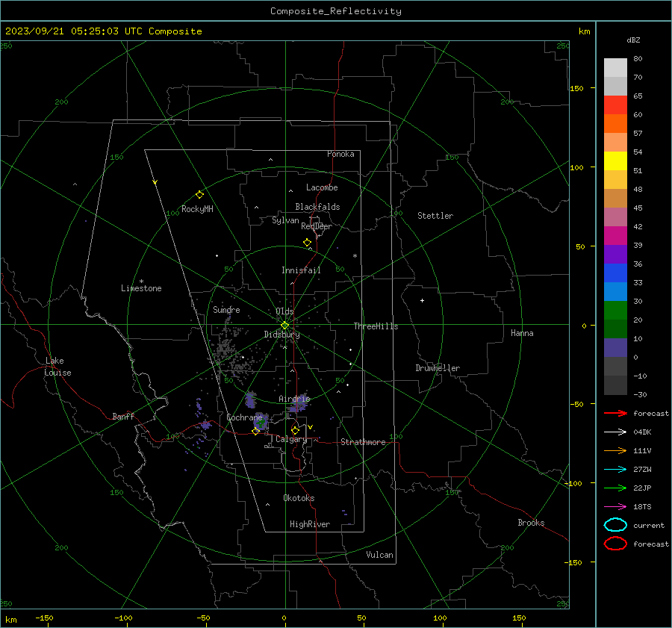Pick the purple swatch in dBZ legend
Image resolution: width=672 pixels, height=628 pixels.
coord(615,254)
